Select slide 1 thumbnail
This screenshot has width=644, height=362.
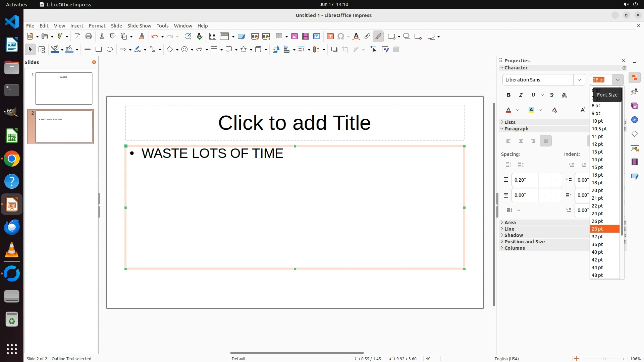pos(64,88)
